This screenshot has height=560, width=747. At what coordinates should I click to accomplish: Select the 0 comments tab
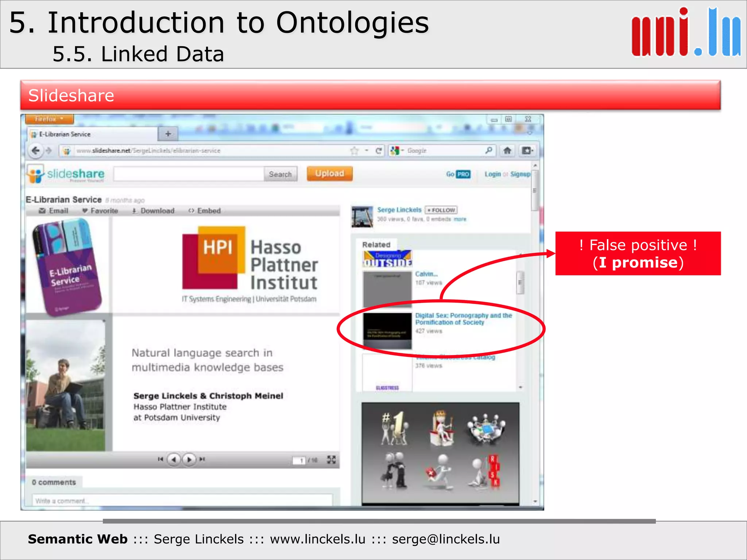pyautogui.click(x=54, y=482)
